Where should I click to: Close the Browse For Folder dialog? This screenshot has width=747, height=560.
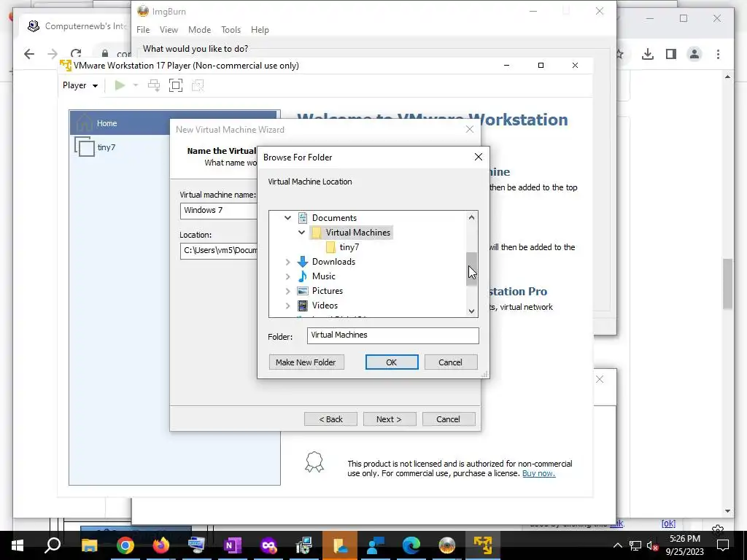coord(479,157)
